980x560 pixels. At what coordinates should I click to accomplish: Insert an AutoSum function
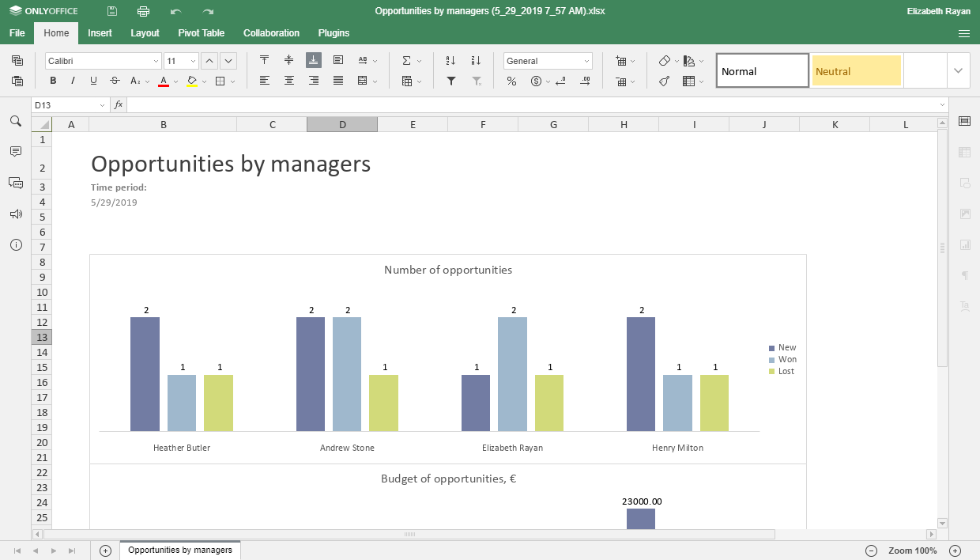408,59
